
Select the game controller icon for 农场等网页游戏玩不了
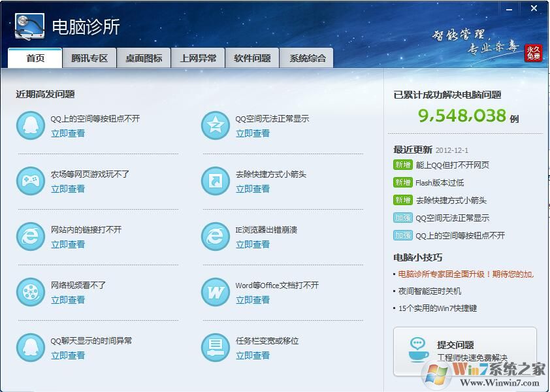point(29,182)
